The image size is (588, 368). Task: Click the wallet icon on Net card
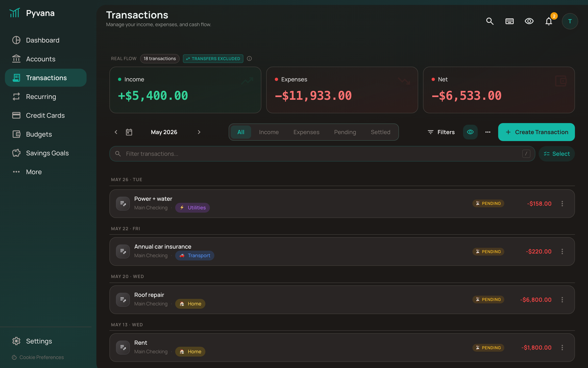tap(561, 81)
